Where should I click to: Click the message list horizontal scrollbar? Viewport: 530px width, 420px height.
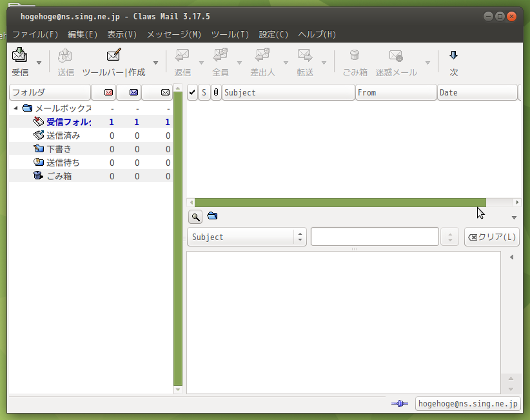(x=340, y=203)
